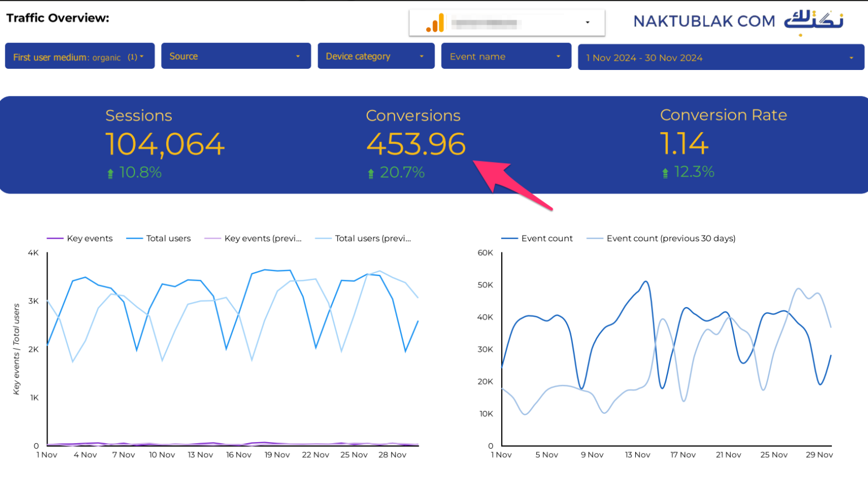Expand the Event name filter
This screenshot has width=868, height=481.
point(506,56)
